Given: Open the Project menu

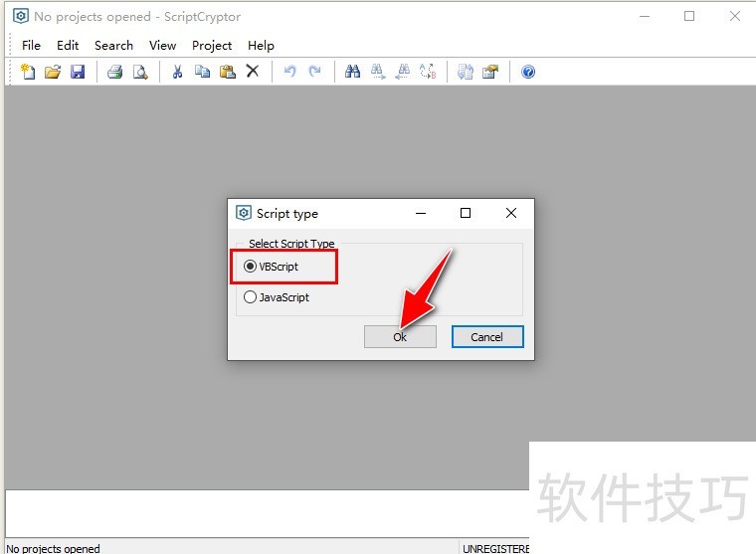Looking at the screenshot, I should point(212,46).
